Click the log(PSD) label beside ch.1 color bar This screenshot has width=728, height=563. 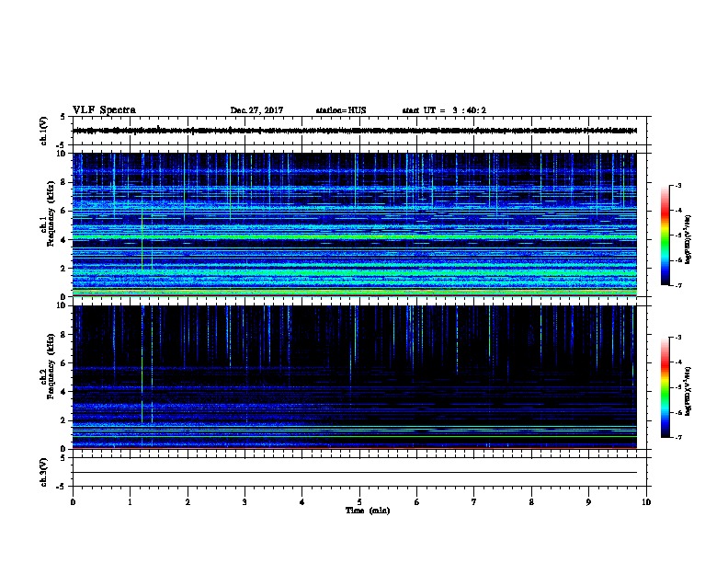[x=688, y=240]
